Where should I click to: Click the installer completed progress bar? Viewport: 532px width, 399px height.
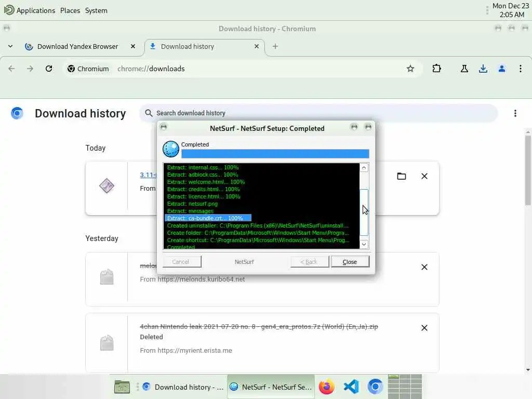point(275,154)
